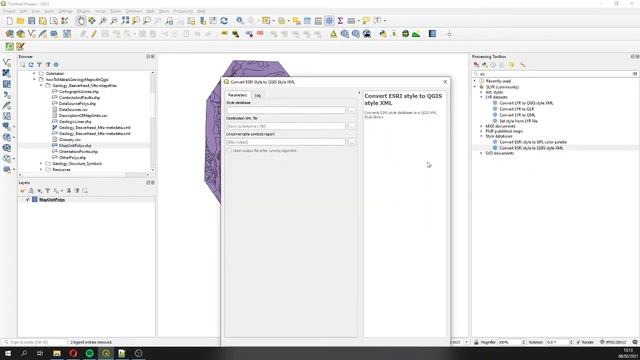Click the New Project icon
The height and width of the screenshot is (360, 640).
point(10,21)
